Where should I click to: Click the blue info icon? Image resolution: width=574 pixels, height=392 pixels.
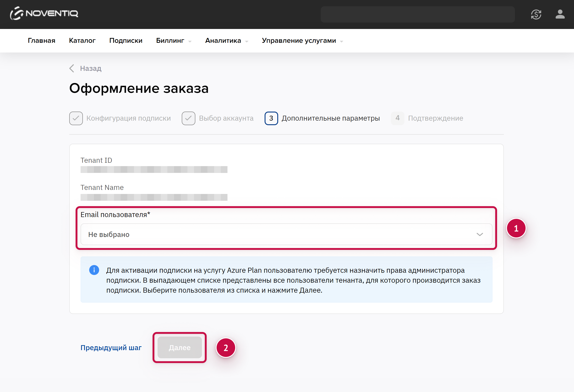[94, 270]
